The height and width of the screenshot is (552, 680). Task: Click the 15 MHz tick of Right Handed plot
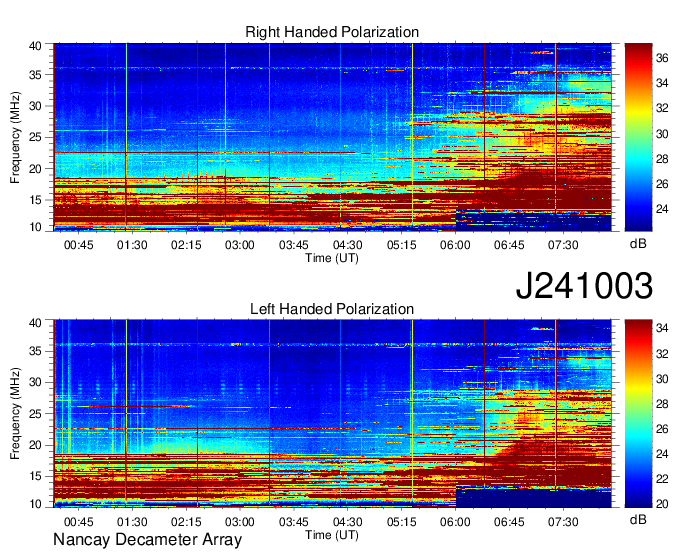coord(35,200)
